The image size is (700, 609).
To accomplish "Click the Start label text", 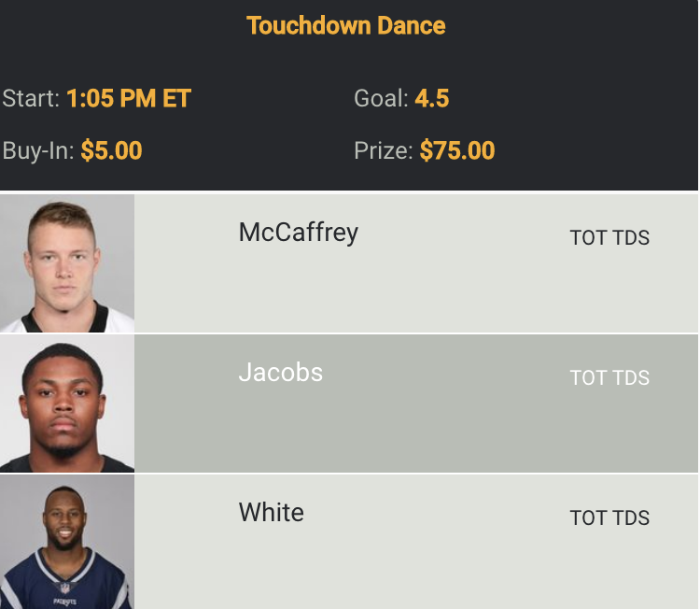I will click(x=32, y=98).
